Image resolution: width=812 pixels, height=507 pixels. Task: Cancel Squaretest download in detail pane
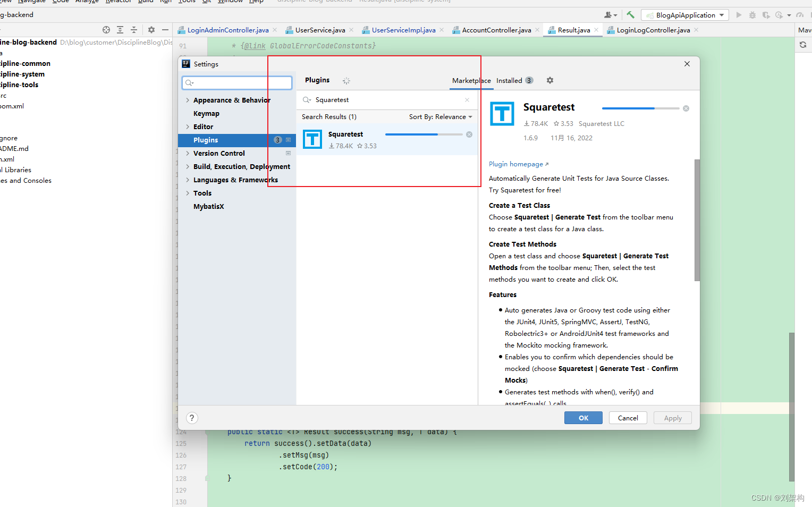coord(686,108)
